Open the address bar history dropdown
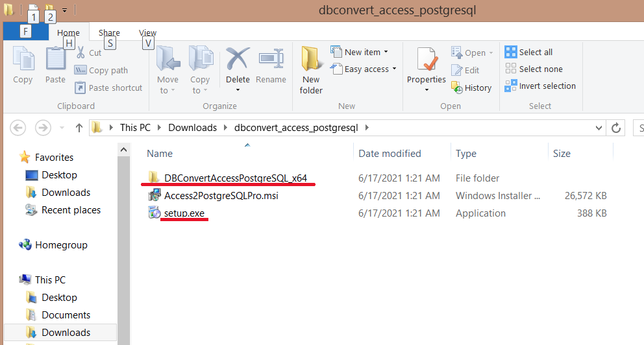 (599, 128)
